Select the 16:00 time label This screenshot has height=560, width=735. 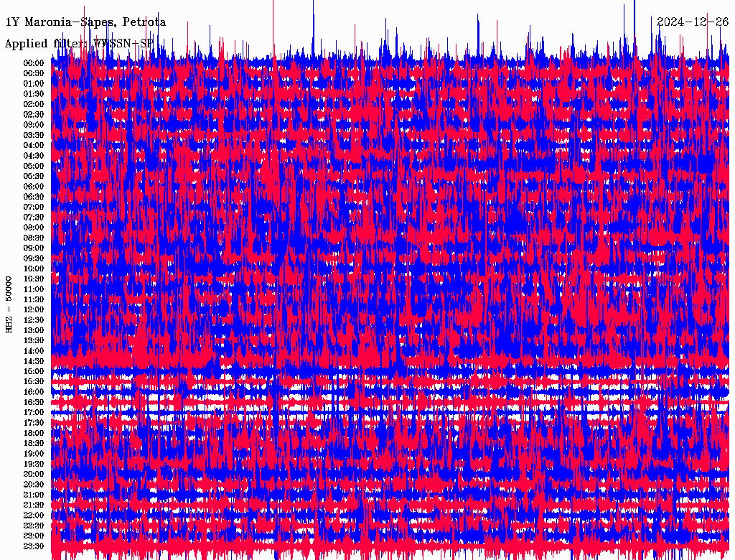34,392
